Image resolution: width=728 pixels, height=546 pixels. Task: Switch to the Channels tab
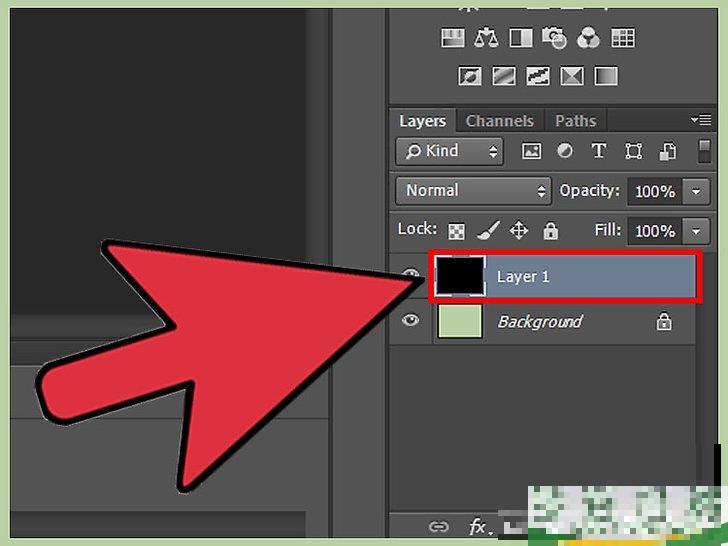point(500,121)
